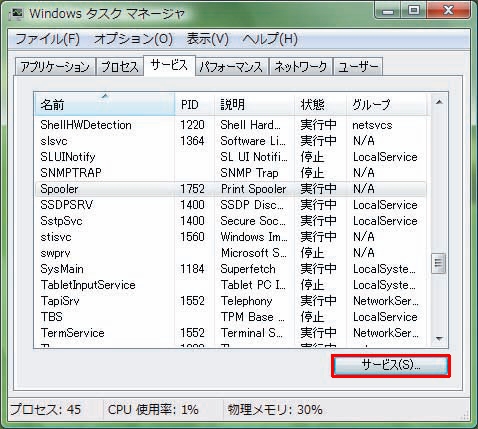Select the SstpSvc service row
478x429 pixels.
(230, 221)
